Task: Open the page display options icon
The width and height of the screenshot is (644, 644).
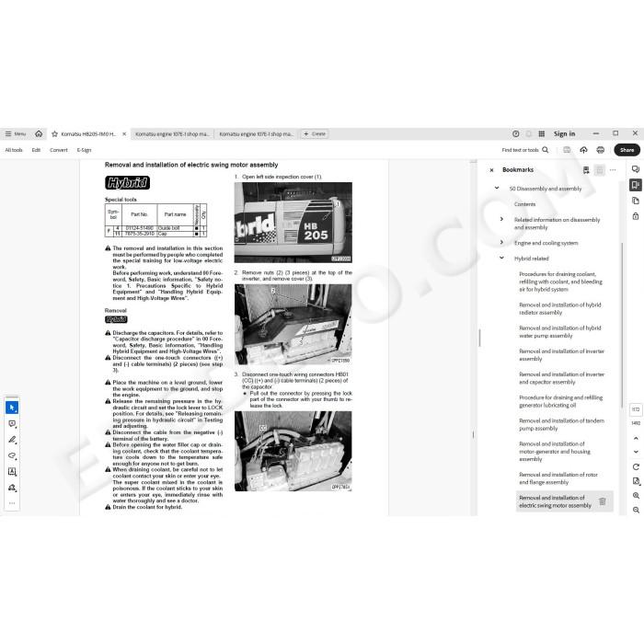Action: [636, 481]
